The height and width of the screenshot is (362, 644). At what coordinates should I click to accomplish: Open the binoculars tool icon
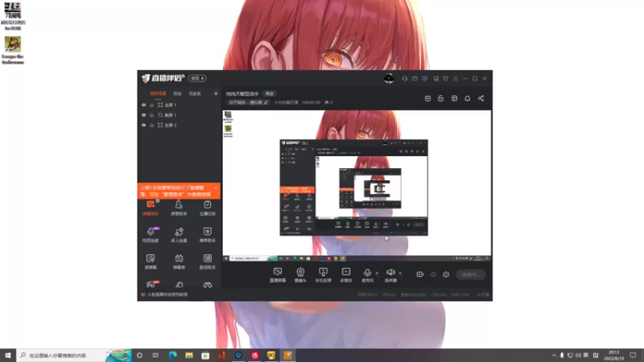coord(208,285)
